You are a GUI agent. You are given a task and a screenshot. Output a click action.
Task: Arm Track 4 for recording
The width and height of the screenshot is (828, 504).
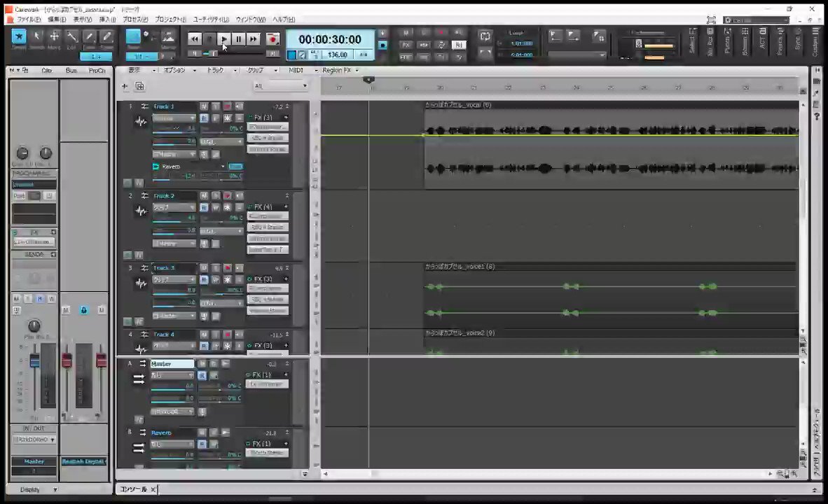coord(227,335)
